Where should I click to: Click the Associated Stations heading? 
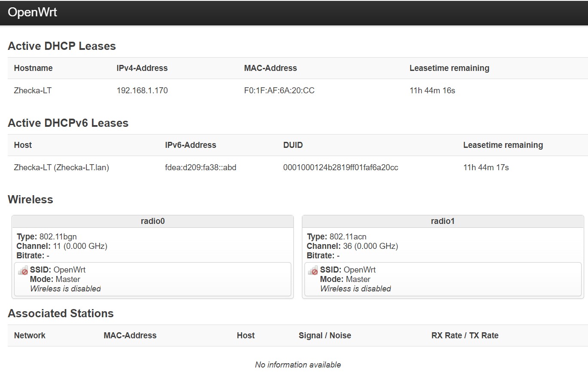[x=61, y=313]
